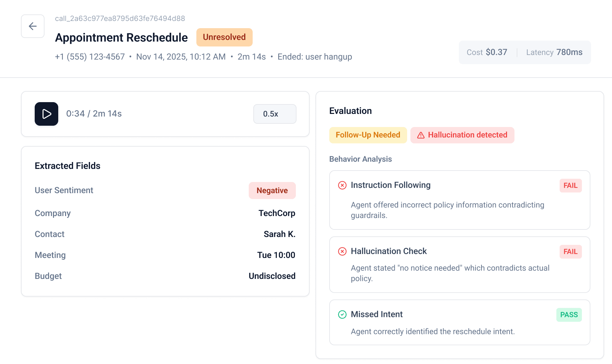Image resolution: width=612 pixels, height=364 pixels.
Task: Click the playback time 0:34 / 2m 14s
Action: point(94,114)
